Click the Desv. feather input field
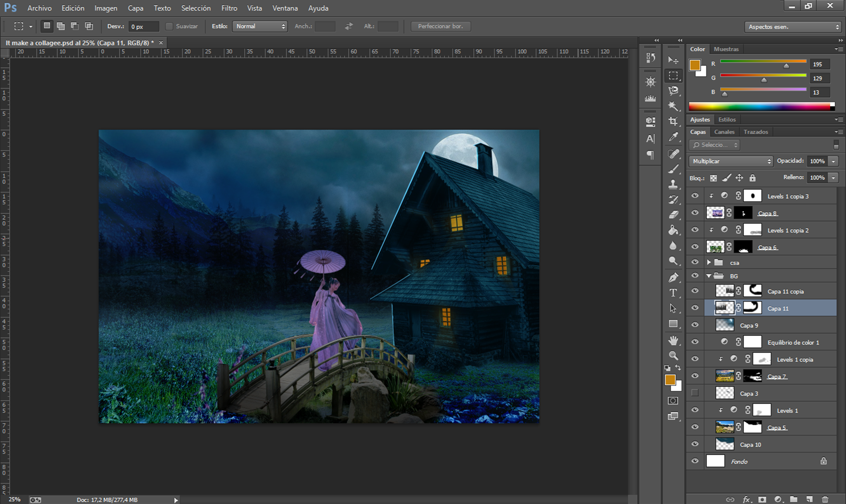Screen dimensions: 846x504 [144, 26]
